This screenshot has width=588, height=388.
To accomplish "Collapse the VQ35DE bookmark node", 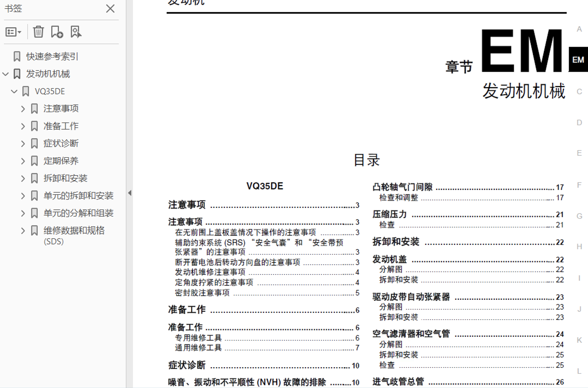I will pyautogui.click(x=14, y=91).
